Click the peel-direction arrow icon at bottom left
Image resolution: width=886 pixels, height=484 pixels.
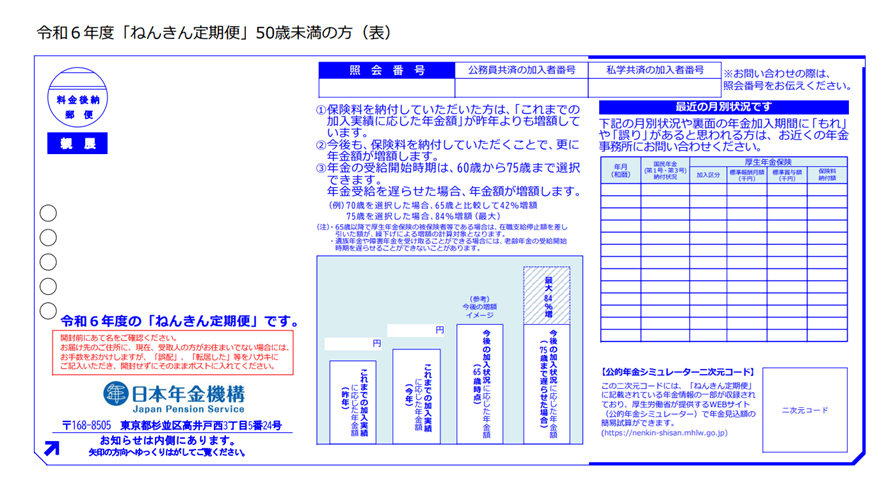(52, 447)
